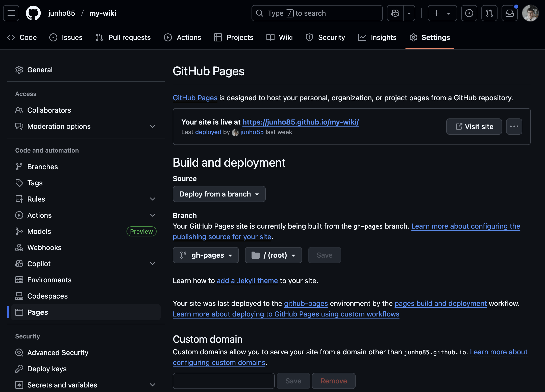Open the Deploy from a branch dropdown

(x=219, y=194)
